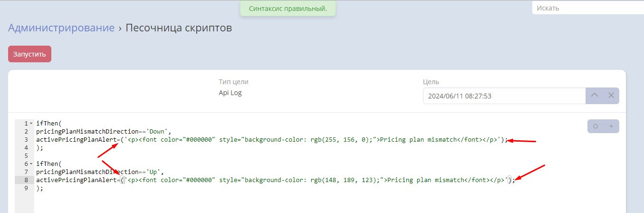
Task: Place cursor on pricingPlanMismatchDirection=='Down' line
Action: click(103, 132)
